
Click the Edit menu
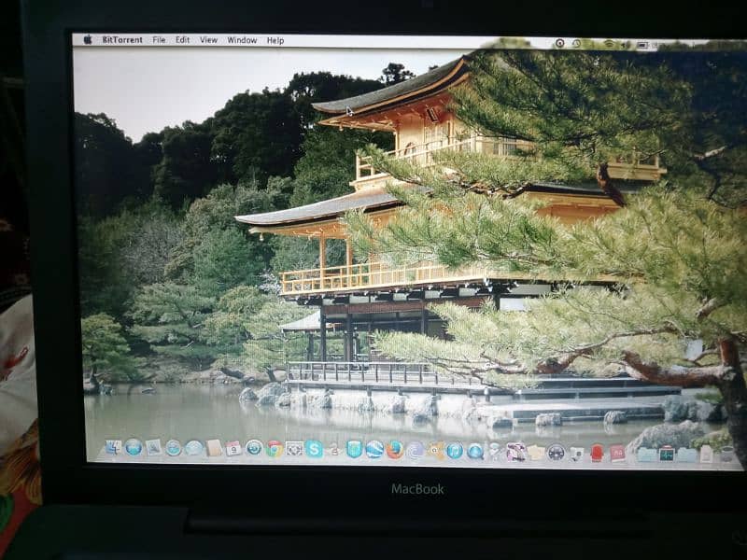click(x=182, y=40)
